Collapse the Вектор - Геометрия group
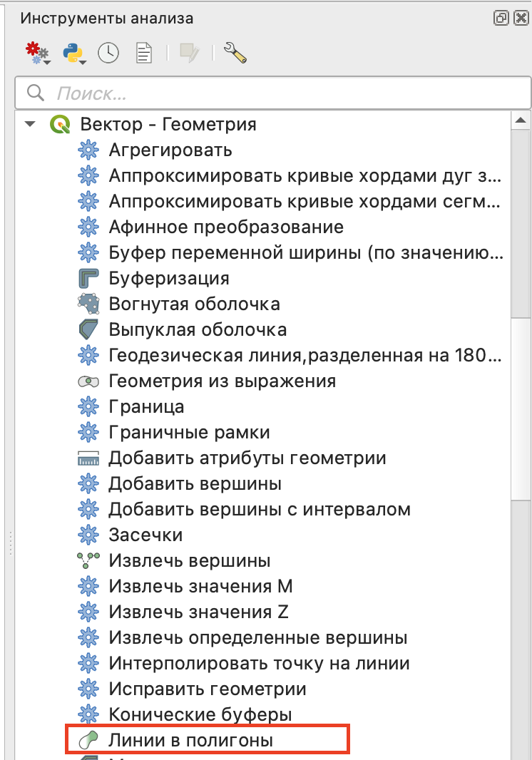The image size is (532, 760). (30, 124)
